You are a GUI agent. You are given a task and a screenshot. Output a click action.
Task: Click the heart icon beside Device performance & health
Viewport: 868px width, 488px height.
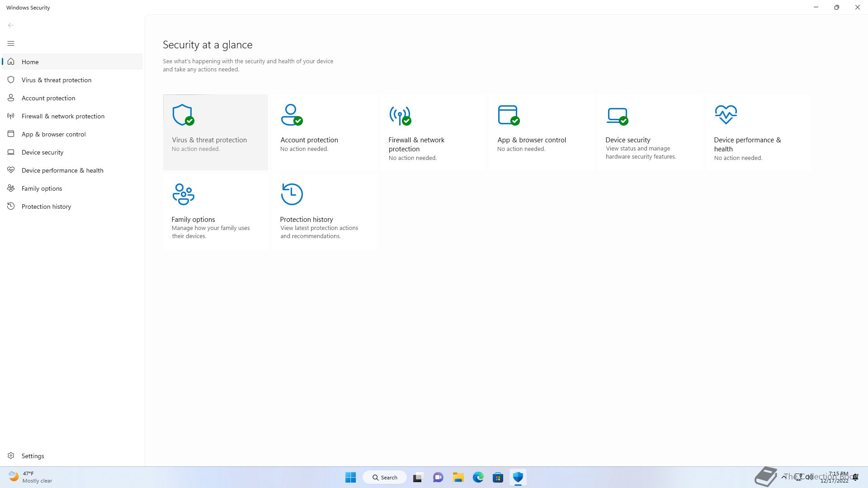11,170
